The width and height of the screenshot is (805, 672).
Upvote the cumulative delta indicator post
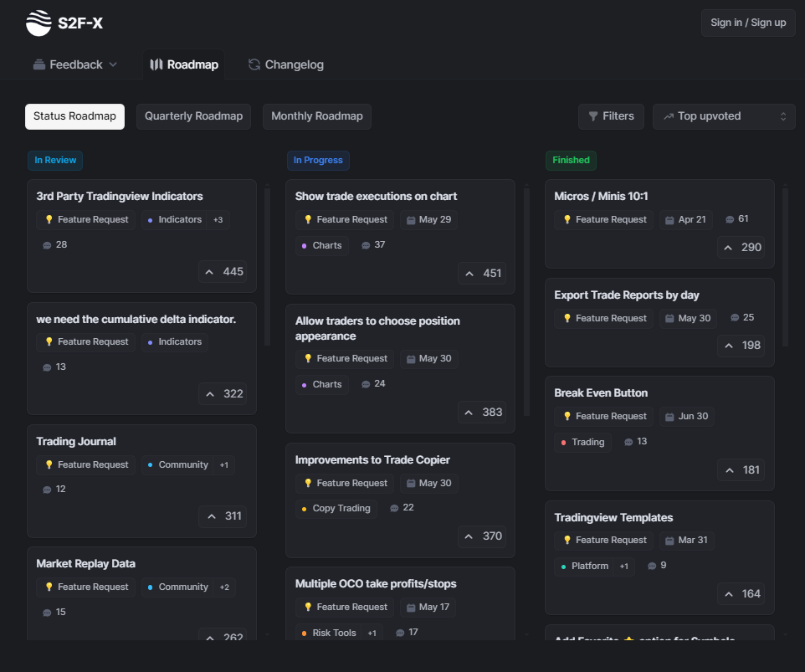pos(223,394)
